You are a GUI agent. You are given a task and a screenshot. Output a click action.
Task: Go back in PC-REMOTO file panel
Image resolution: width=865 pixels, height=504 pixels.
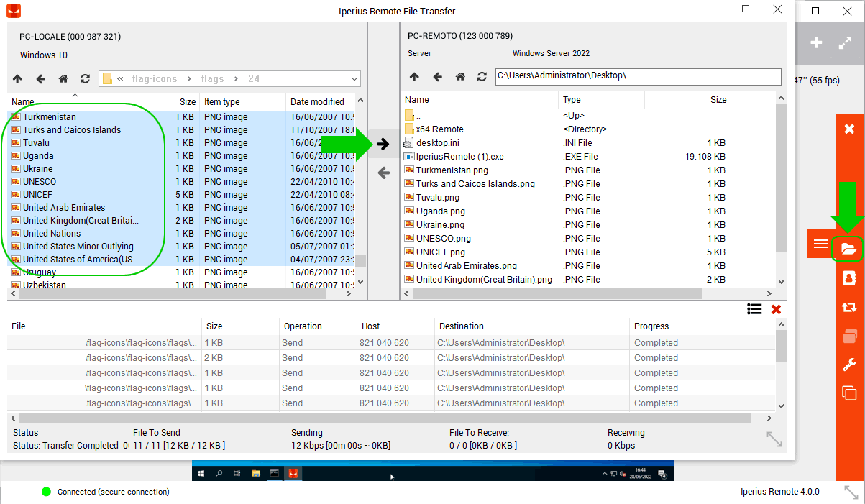pos(437,77)
